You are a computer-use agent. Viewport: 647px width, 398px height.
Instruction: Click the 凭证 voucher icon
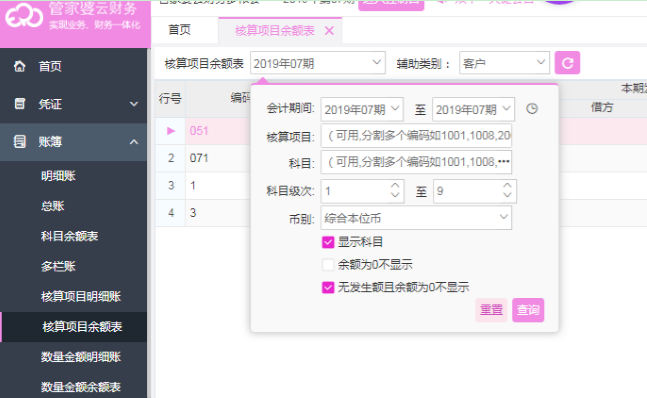coord(19,104)
